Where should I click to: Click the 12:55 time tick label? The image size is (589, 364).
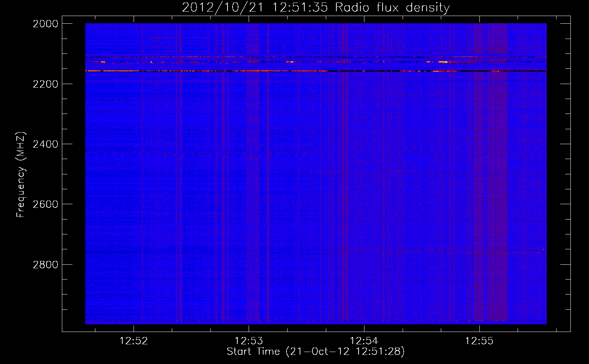479,341
